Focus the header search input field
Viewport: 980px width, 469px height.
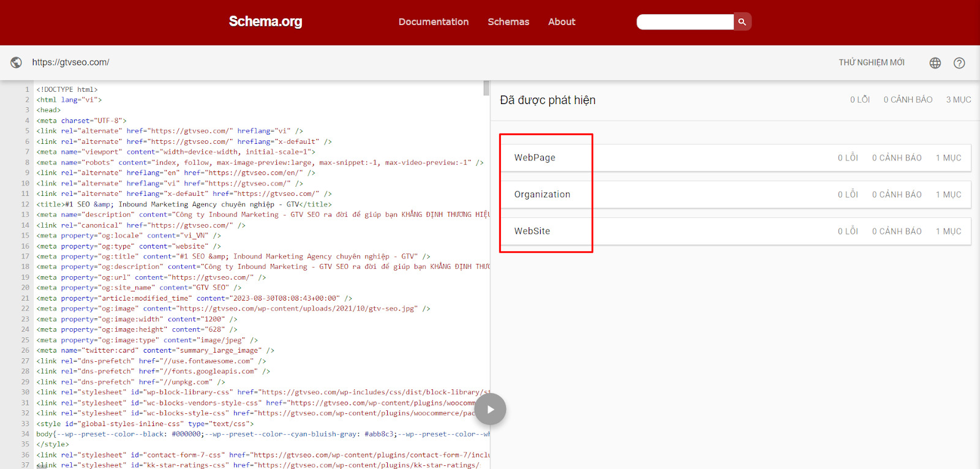(x=685, y=22)
